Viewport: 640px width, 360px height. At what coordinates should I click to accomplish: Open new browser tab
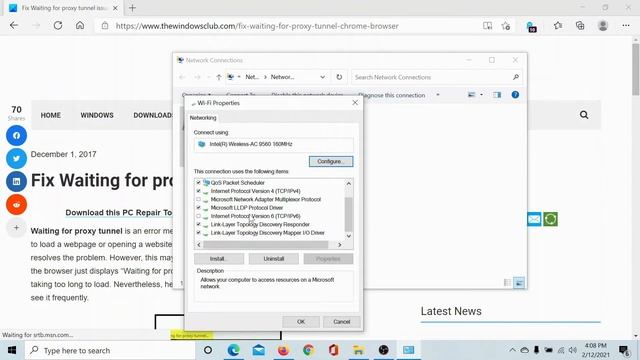tap(132, 8)
